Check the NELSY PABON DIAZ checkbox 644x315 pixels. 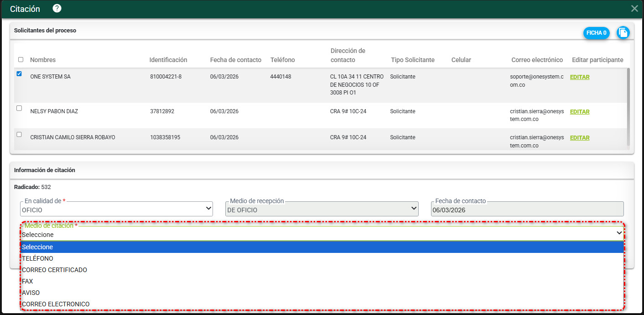pos(19,109)
